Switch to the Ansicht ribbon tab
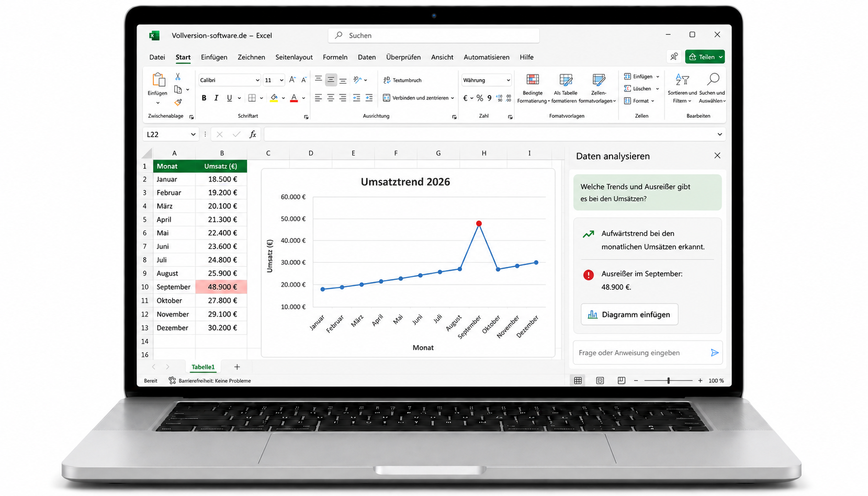Screen dimensions: 868x496 442,57
